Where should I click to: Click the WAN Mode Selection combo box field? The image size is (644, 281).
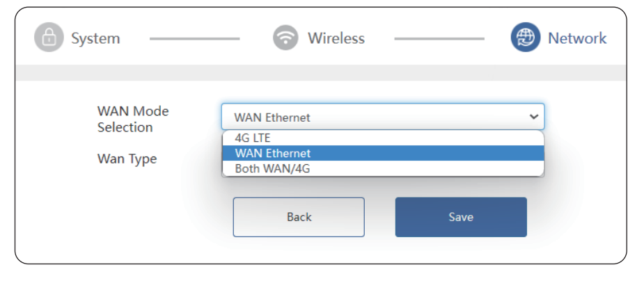pyautogui.click(x=376, y=117)
